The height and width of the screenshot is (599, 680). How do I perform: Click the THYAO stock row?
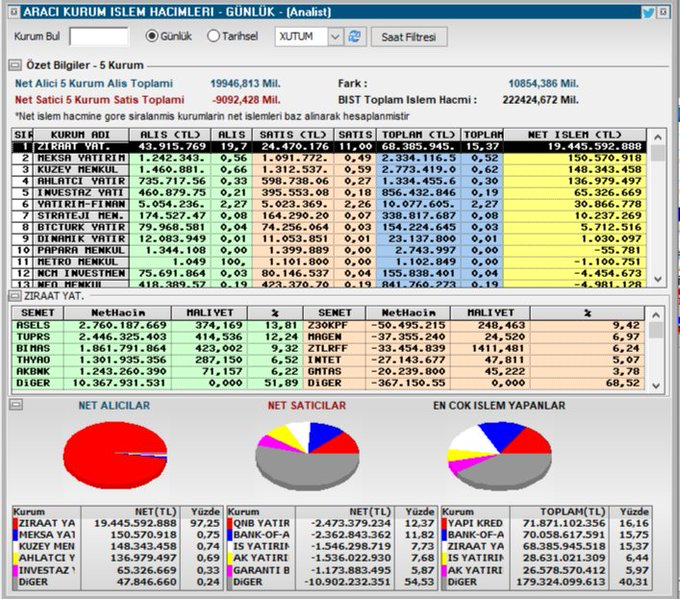[x=157, y=360]
